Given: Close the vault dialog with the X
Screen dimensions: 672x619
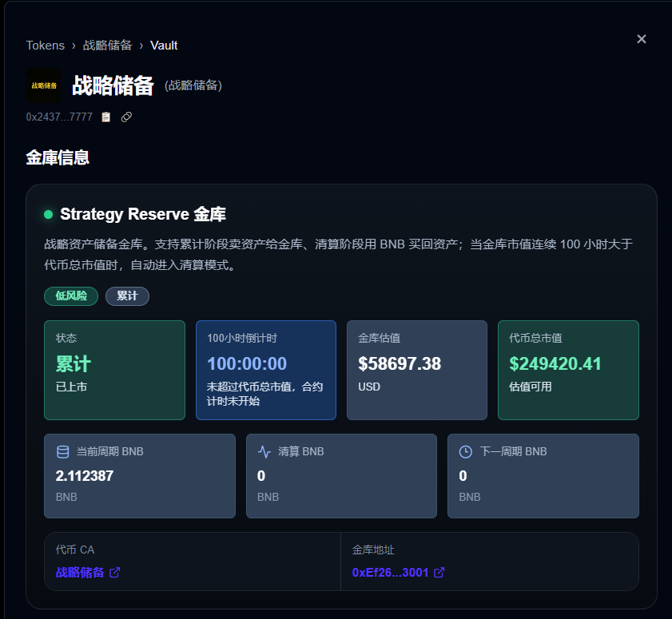Looking at the screenshot, I should click(x=641, y=39).
